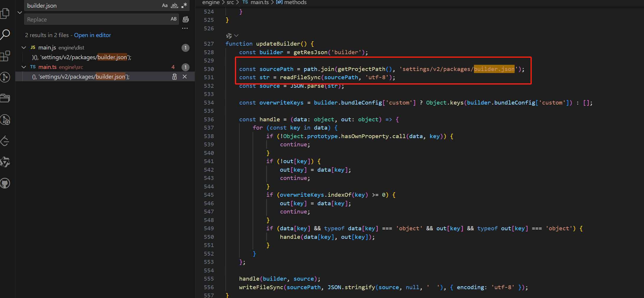Click line number 527 in gutter

[209, 44]
